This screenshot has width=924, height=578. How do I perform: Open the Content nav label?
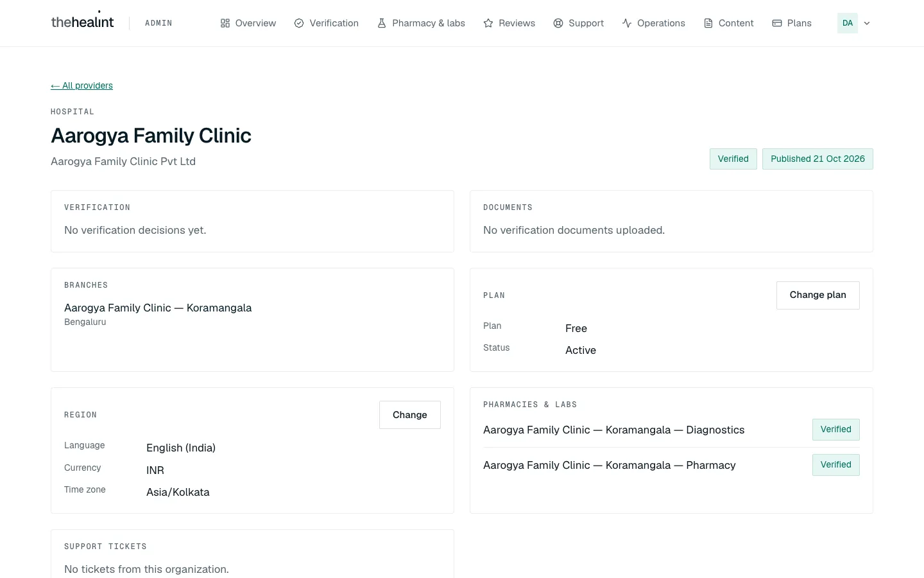(736, 23)
